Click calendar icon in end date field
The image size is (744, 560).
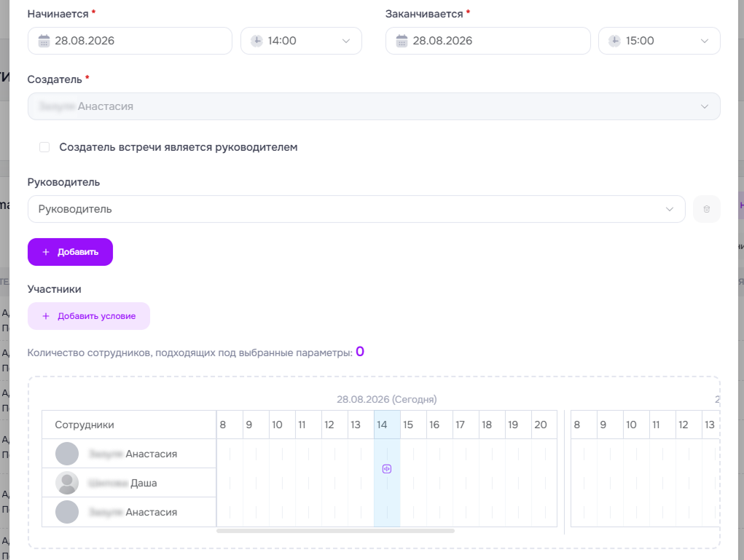[x=402, y=41]
